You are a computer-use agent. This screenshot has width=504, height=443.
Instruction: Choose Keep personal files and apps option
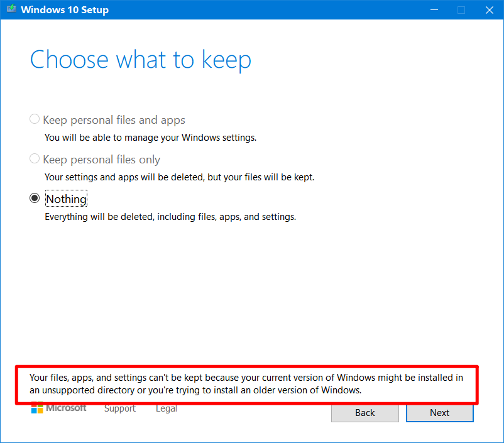pos(35,119)
